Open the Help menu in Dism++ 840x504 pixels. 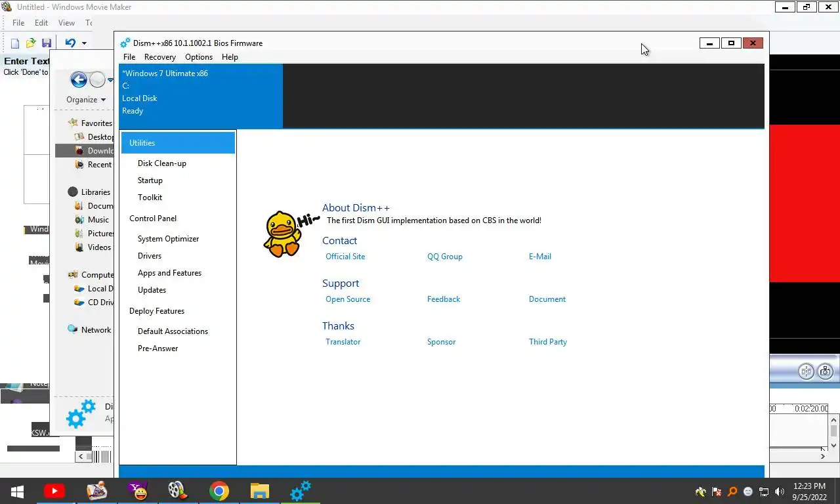(x=230, y=57)
